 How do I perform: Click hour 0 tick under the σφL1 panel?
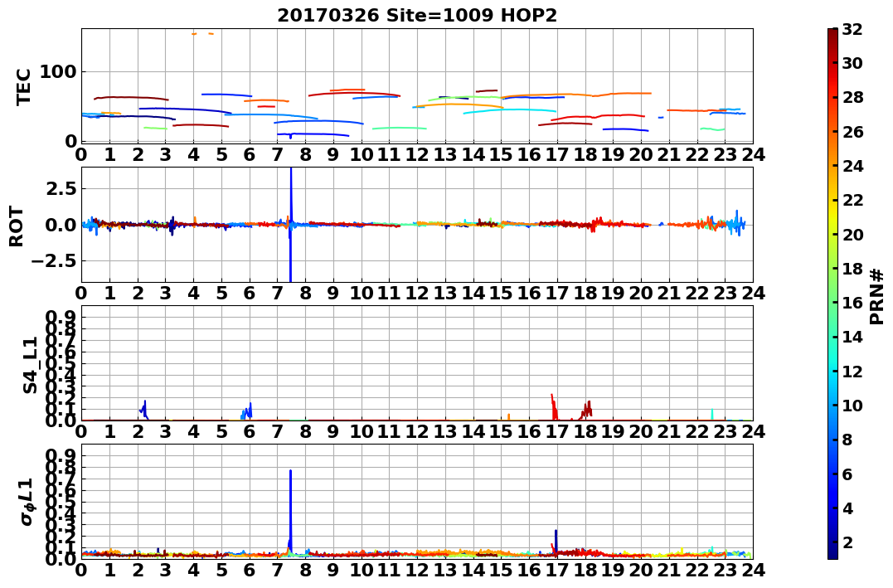[81, 570]
